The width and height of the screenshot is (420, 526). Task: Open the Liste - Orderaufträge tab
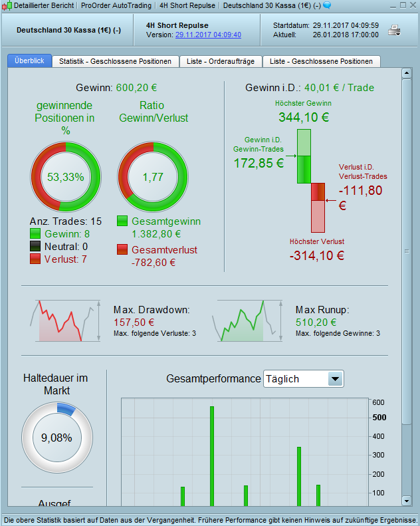[221, 61]
